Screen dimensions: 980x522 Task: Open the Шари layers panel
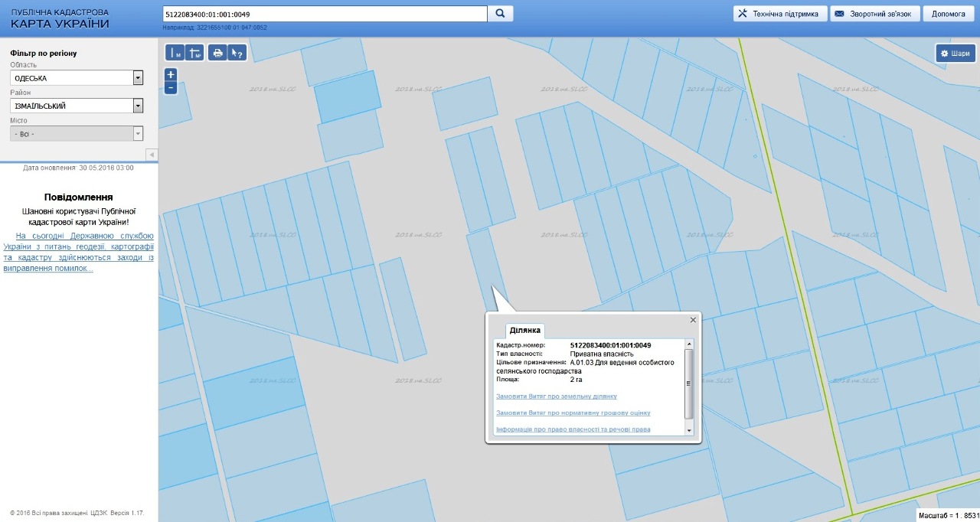955,54
